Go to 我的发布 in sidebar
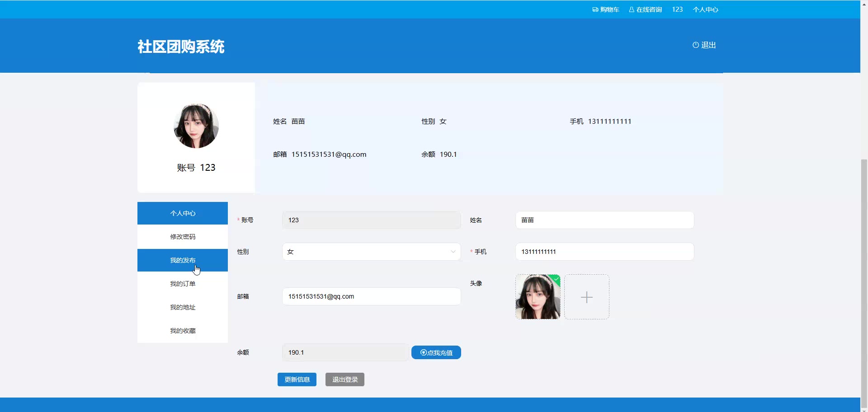This screenshot has height=412, width=868. (x=183, y=260)
